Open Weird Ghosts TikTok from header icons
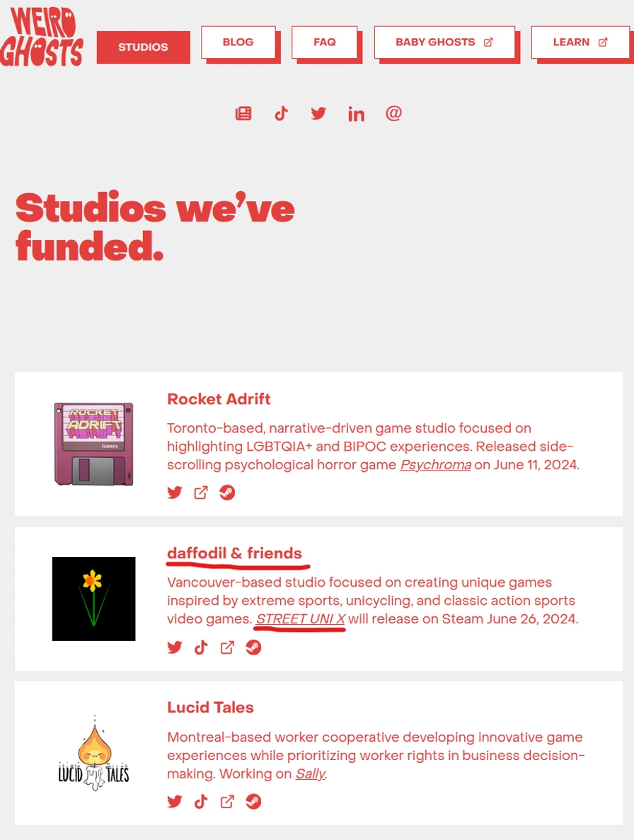Viewport: 634px width, 840px height. coord(282,113)
